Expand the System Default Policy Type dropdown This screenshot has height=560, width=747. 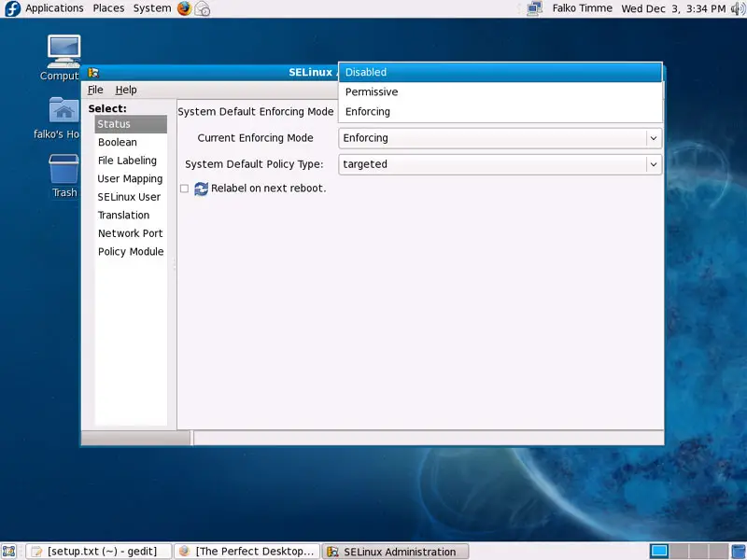(500, 164)
